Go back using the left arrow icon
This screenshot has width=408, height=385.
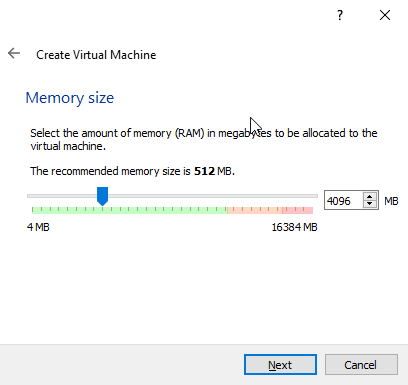pos(14,53)
